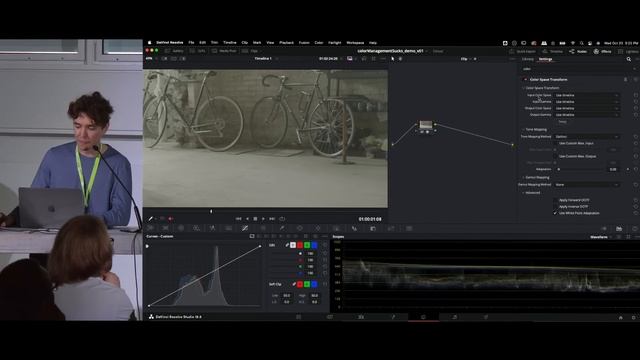Switch to the Color page tab
This screenshot has width=640, height=360.
[x=423, y=317]
